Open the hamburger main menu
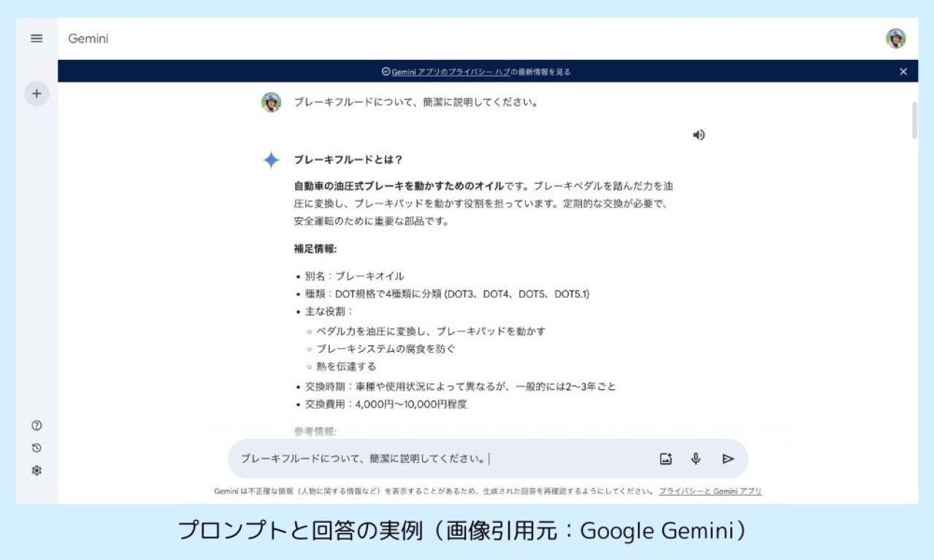Screen dimensions: 934x560 (x=37, y=39)
